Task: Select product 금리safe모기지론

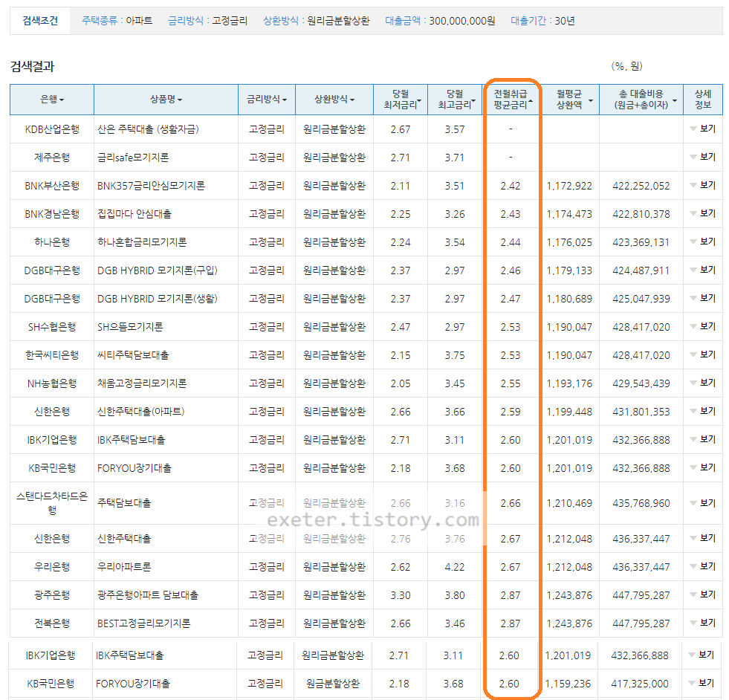Action: [133, 158]
